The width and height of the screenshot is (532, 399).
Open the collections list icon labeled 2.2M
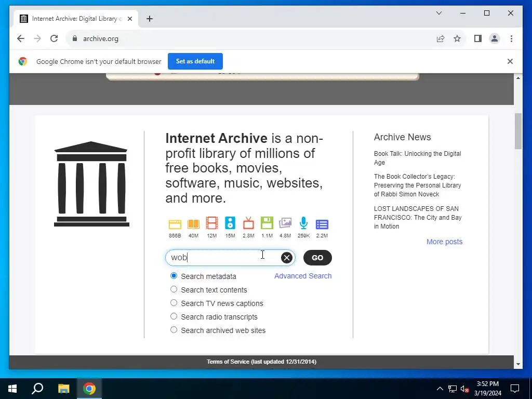[x=322, y=224]
